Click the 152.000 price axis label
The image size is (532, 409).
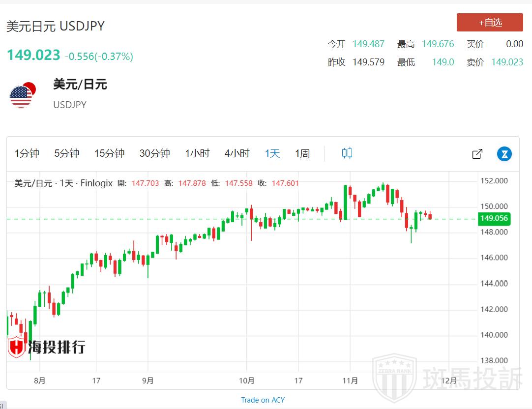(x=494, y=181)
